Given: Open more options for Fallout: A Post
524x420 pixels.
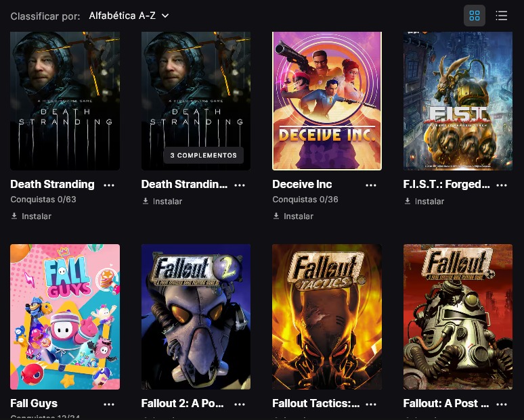Looking at the screenshot, I should pyautogui.click(x=502, y=404).
